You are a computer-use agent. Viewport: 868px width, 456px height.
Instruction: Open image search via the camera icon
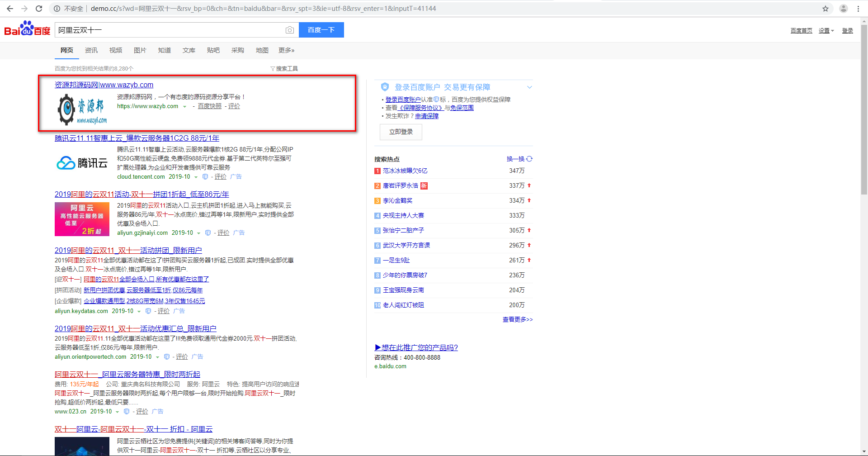click(290, 30)
